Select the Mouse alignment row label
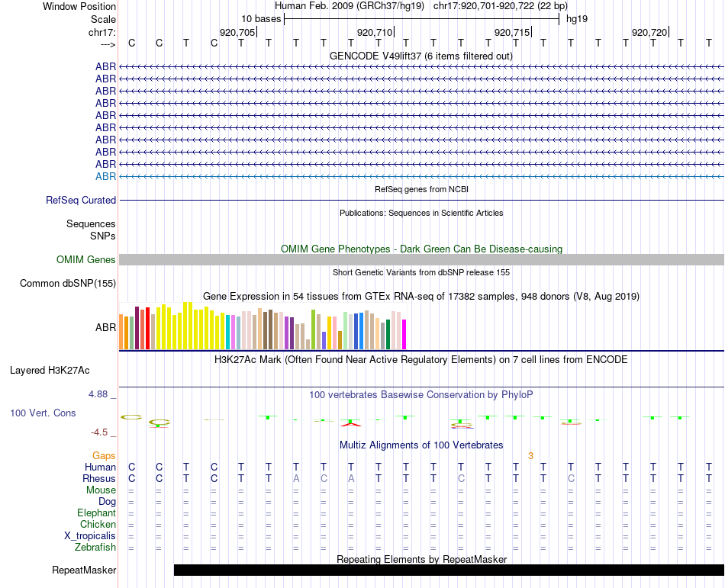Image resolution: width=725 pixels, height=588 pixels. pos(101,490)
